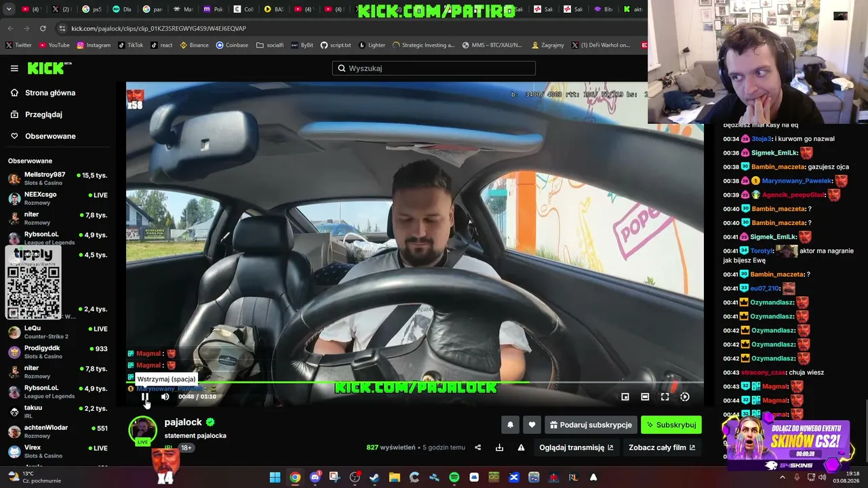Click the video progress bar

415,383
